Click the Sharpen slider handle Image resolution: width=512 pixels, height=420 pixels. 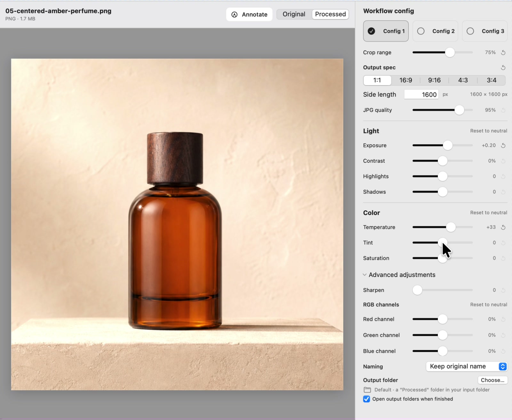click(417, 290)
